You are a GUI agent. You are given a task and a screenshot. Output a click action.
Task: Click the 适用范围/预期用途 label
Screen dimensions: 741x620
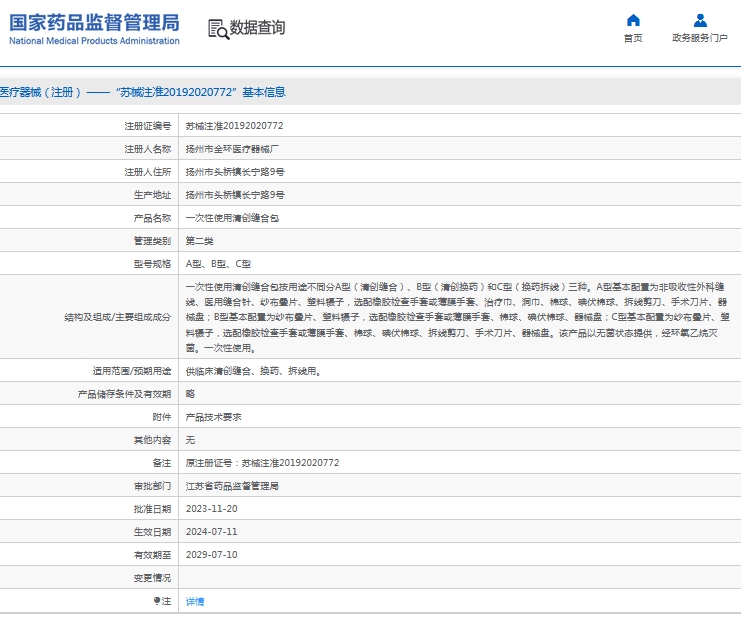coord(132,371)
